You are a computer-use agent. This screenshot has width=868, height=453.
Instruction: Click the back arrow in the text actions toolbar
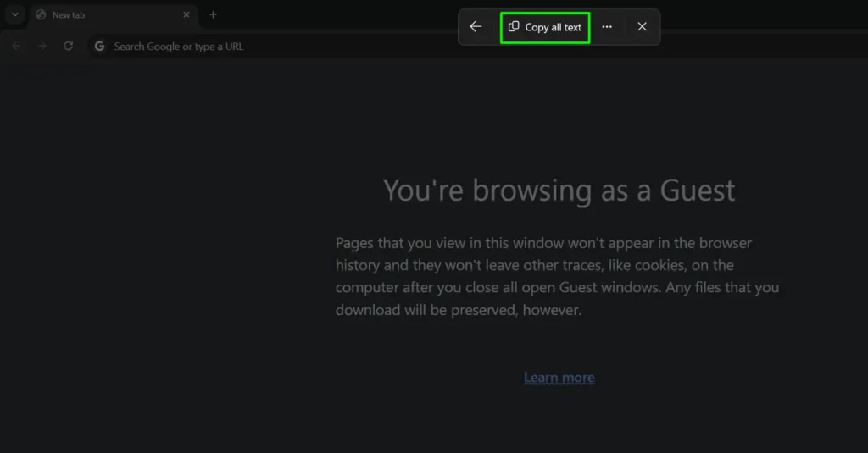pos(476,27)
